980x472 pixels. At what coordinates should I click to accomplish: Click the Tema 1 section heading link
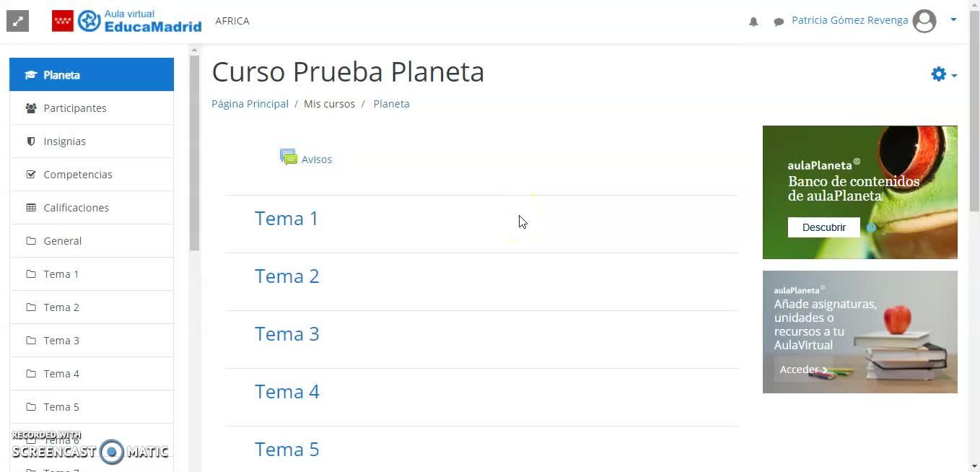(x=286, y=219)
